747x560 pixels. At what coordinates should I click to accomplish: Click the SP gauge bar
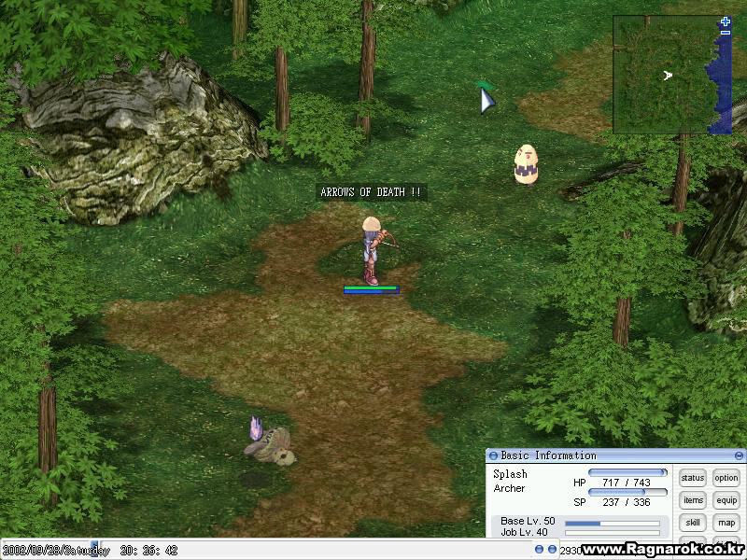627,492
